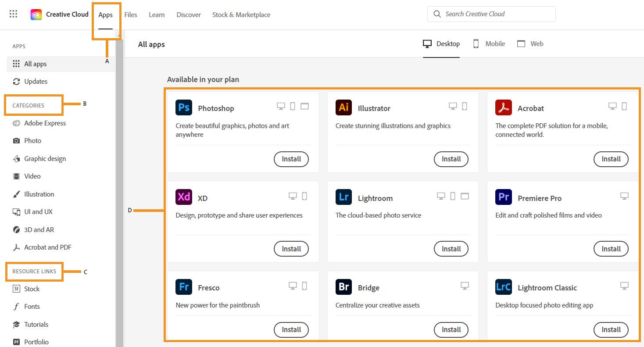Click the XD app icon
The image size is (644, 347).
coord(183,197)
